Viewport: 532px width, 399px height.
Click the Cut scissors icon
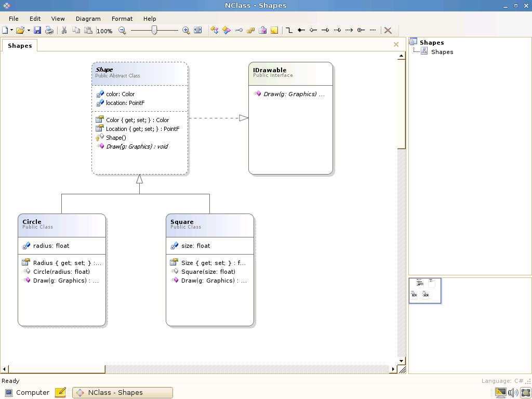(x=64, y=30)
